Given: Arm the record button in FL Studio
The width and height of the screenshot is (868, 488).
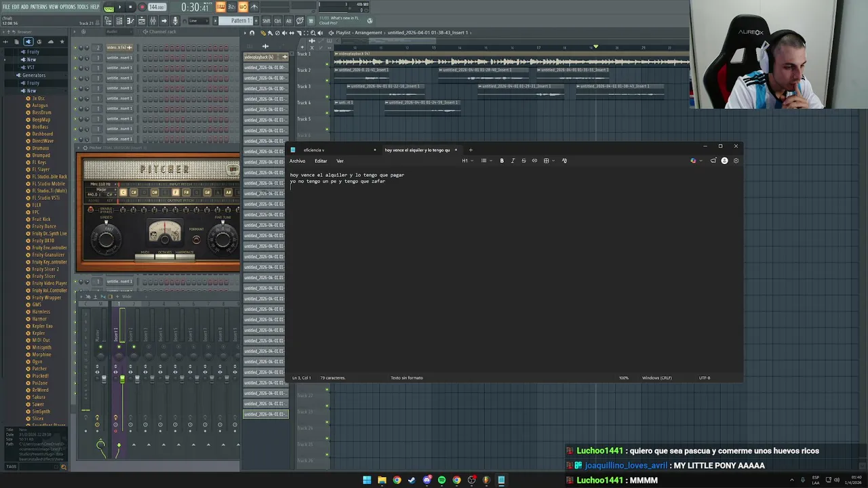Looking at the screenshot, I should [142, 7].
